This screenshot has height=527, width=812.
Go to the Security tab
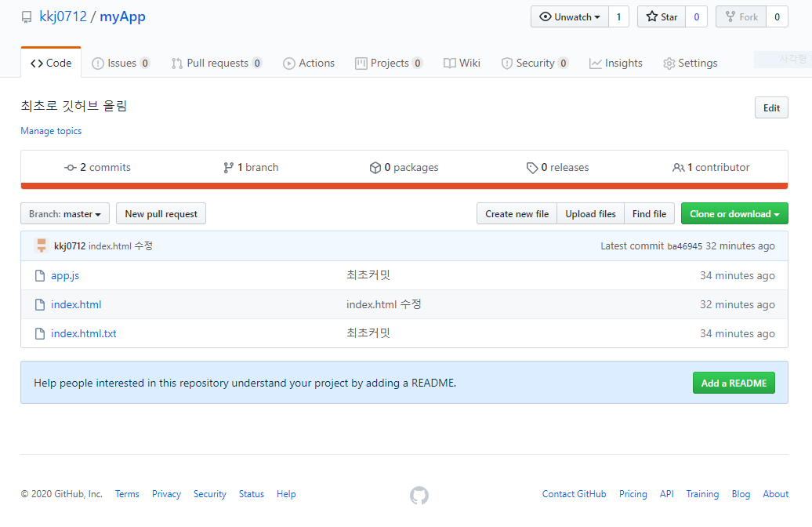pyautogui.click(x=535, y=63)
